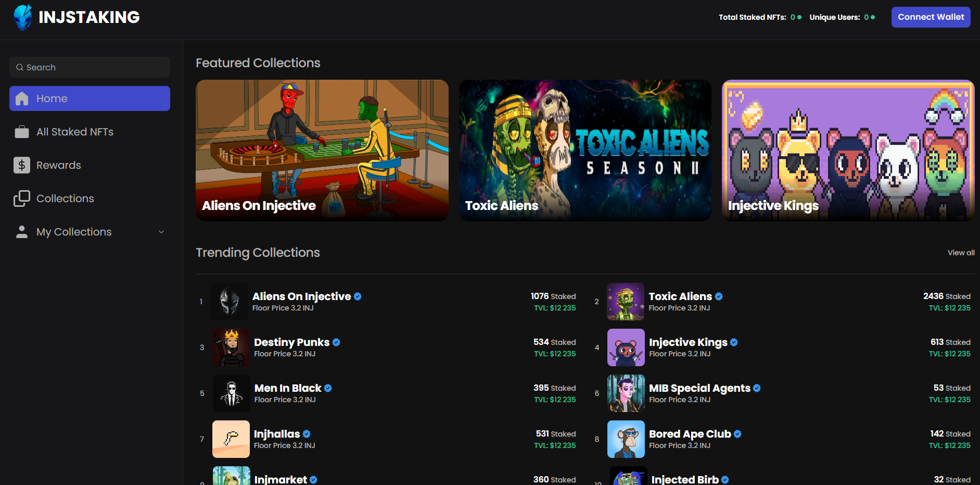This screenshot has height=485, width=980.
Task: Open MIB Special Agents collection link
Action: tap(699, 388)
